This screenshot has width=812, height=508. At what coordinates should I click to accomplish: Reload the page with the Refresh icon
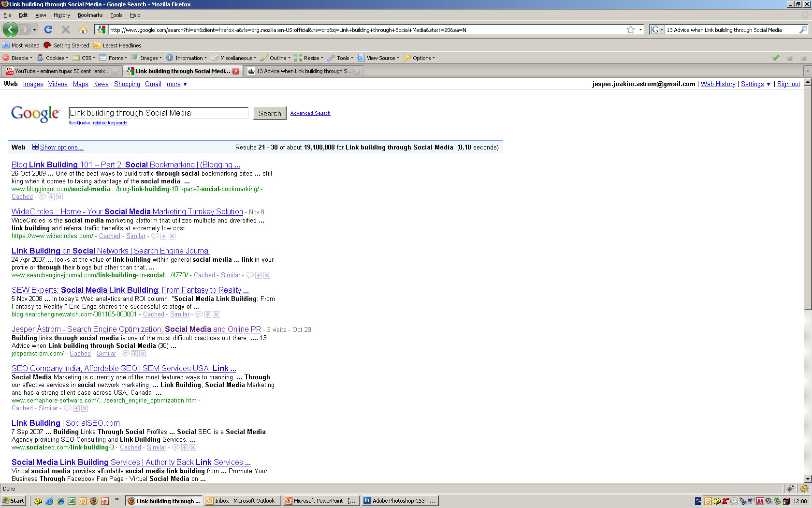48,30
